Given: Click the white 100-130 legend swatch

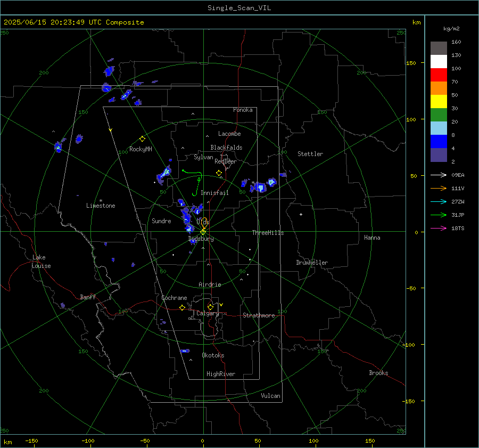Looking at the screenshot, I should (x=439, y=62).
